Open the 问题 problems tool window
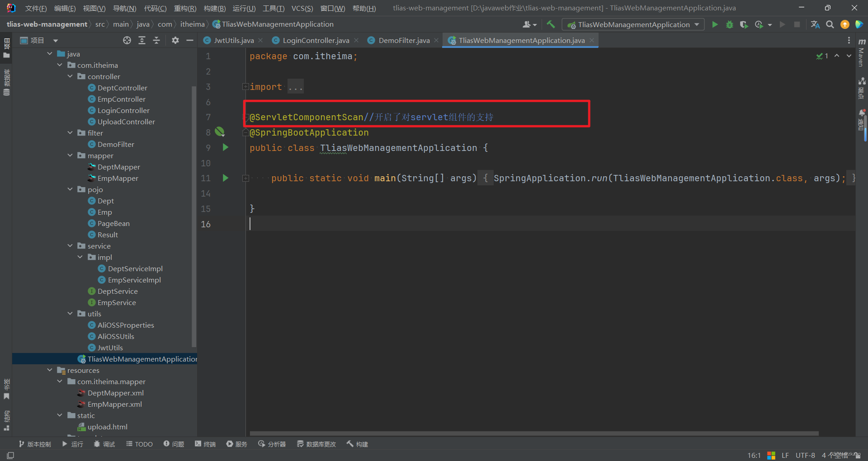This screenshot has height=461, width=868. (x=174, y=444)
